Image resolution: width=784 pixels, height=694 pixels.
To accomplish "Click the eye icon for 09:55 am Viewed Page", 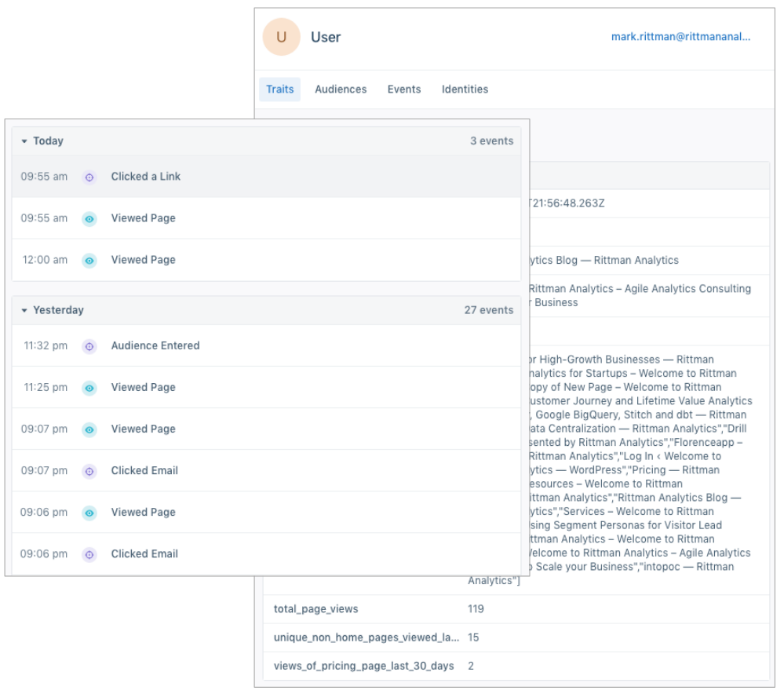I will coord(89,219).
